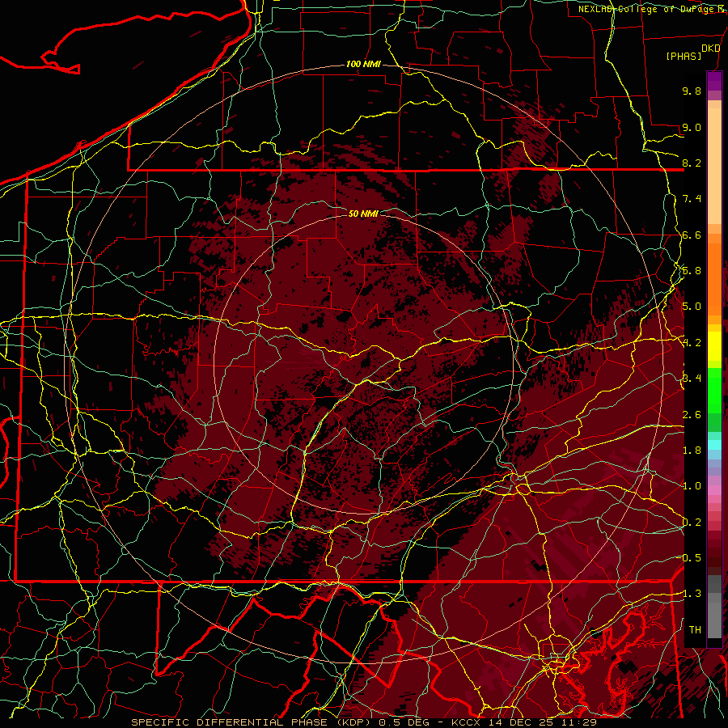The image size is (728, 728).
Task: Click the 1.8 scale label
Action: [692, 451]
